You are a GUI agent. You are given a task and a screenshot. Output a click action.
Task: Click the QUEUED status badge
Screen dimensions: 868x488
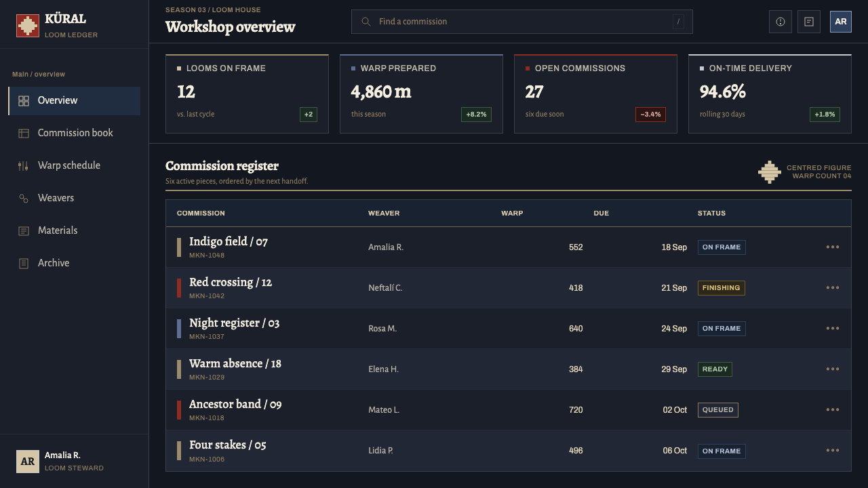point(718,410)
